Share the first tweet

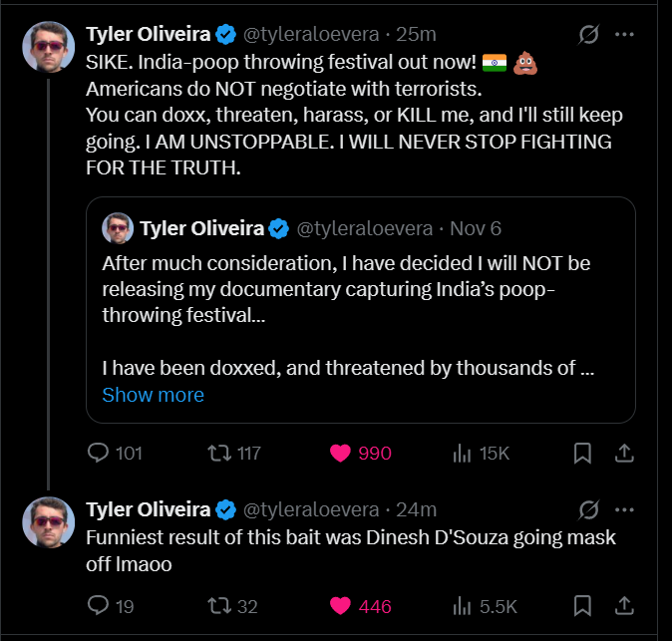tap(624, 453)
